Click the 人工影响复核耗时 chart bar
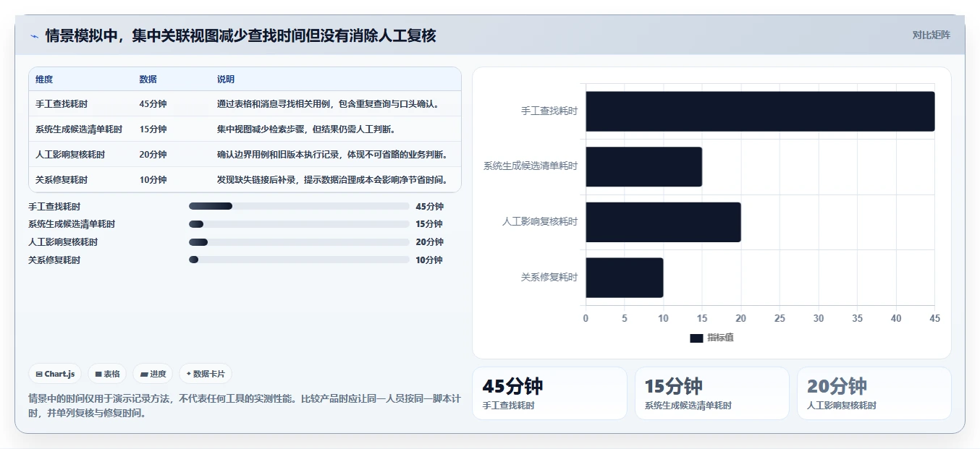 pyautogui.click(x=663, y=222)
